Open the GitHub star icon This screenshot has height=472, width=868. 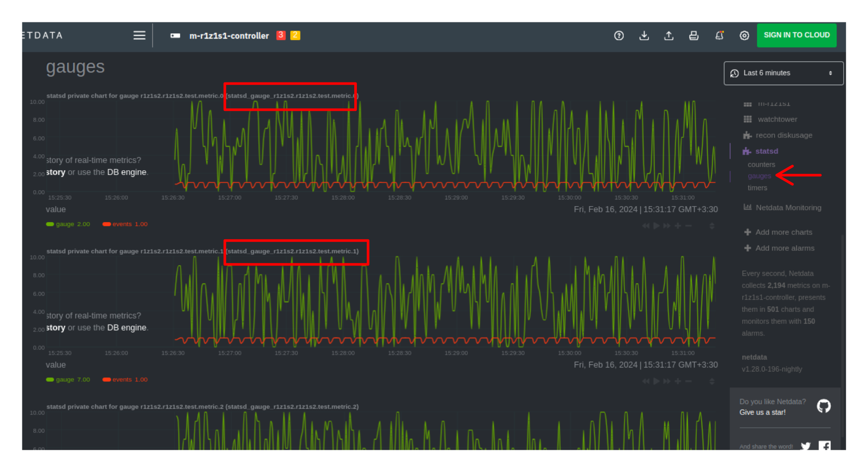[x=823, y=406]
